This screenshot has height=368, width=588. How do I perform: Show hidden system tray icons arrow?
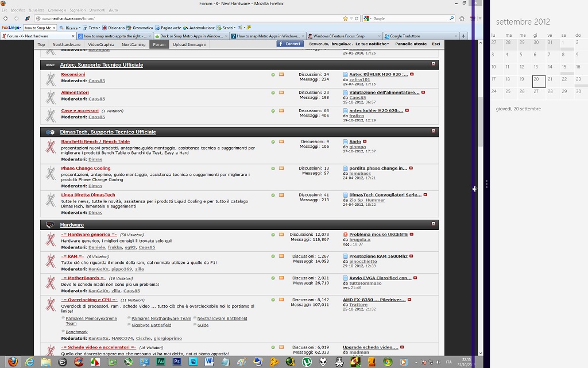click(x=416, y=362)
